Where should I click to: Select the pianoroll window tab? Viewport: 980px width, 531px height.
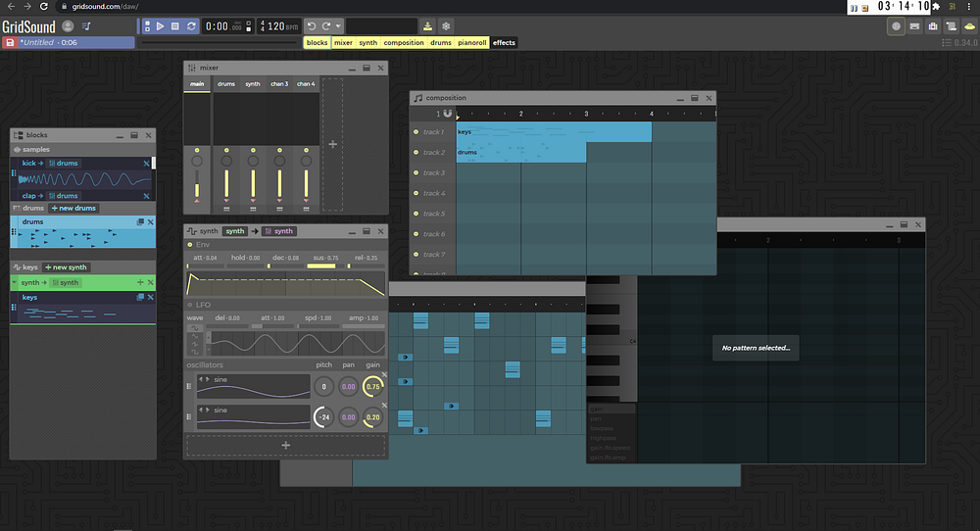tap(471, 43)
